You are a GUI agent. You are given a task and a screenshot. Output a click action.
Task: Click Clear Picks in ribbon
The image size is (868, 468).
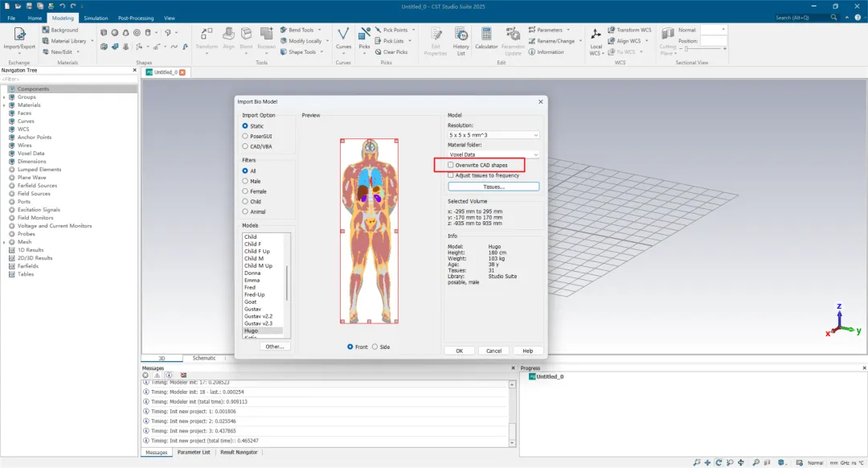tap(391, 52)
